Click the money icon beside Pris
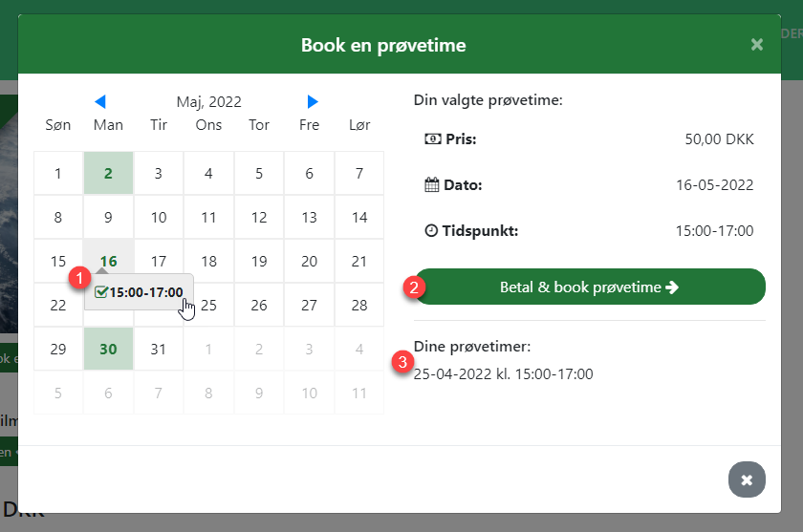 433,138
